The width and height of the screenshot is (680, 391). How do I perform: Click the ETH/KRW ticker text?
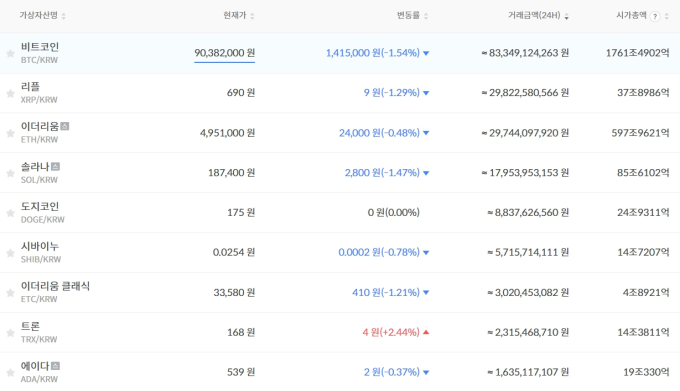point(39,140)
